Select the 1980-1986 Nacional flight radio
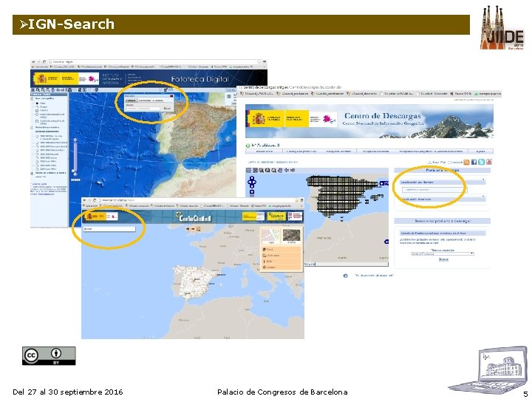 pos(38,154)
